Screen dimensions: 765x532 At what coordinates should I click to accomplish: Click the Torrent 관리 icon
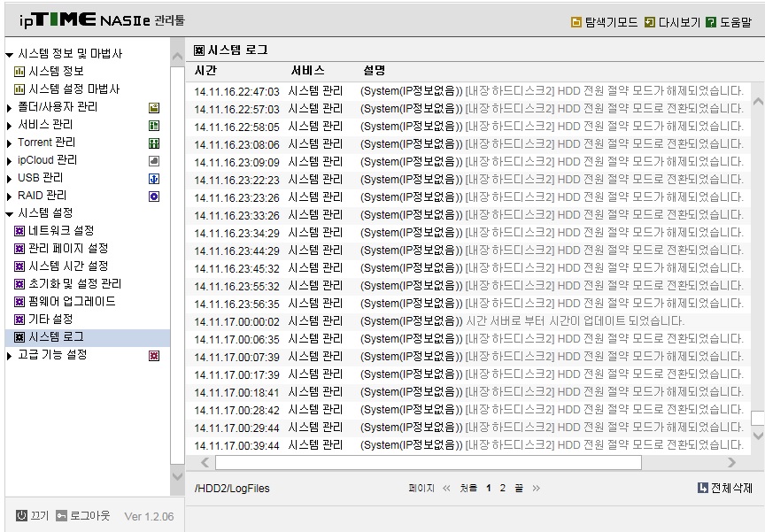pos(154,143)
